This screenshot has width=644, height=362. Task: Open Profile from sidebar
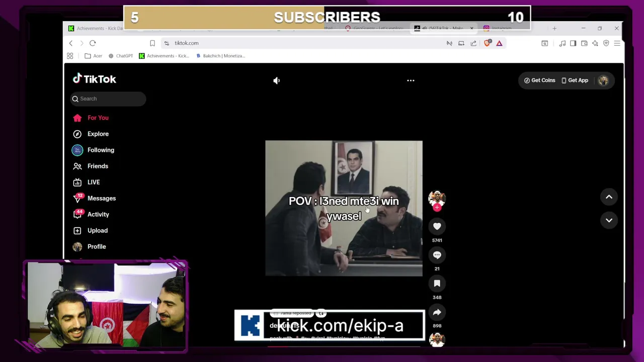pyautogui.click(x=89, y=246)
